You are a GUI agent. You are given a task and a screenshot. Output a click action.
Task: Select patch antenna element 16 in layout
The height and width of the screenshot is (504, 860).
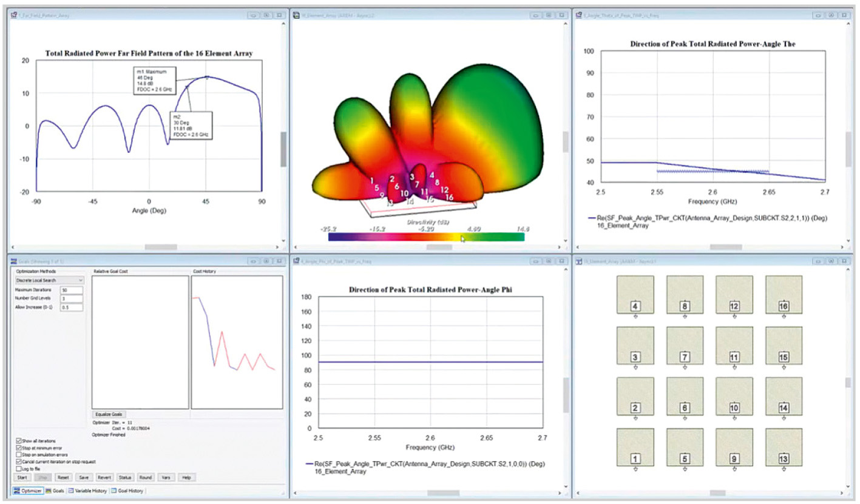coord(784,294)
